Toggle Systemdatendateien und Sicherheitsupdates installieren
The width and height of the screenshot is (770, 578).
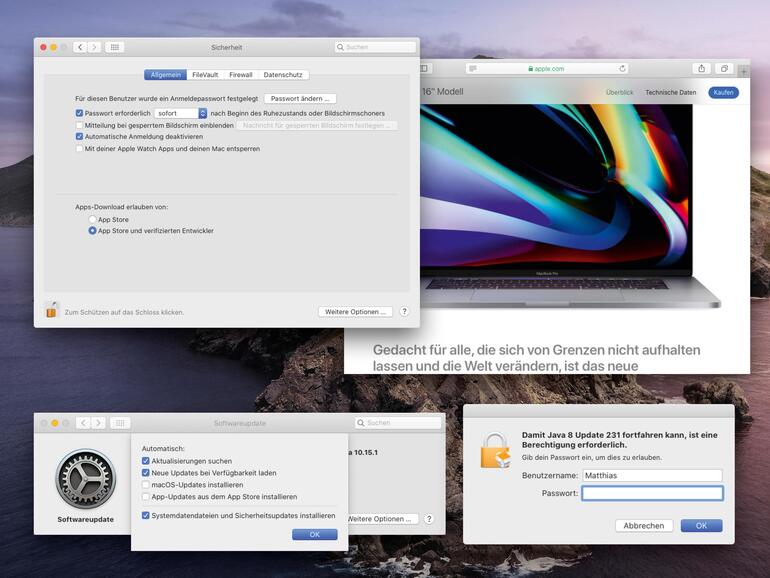[x=145, y=516]
